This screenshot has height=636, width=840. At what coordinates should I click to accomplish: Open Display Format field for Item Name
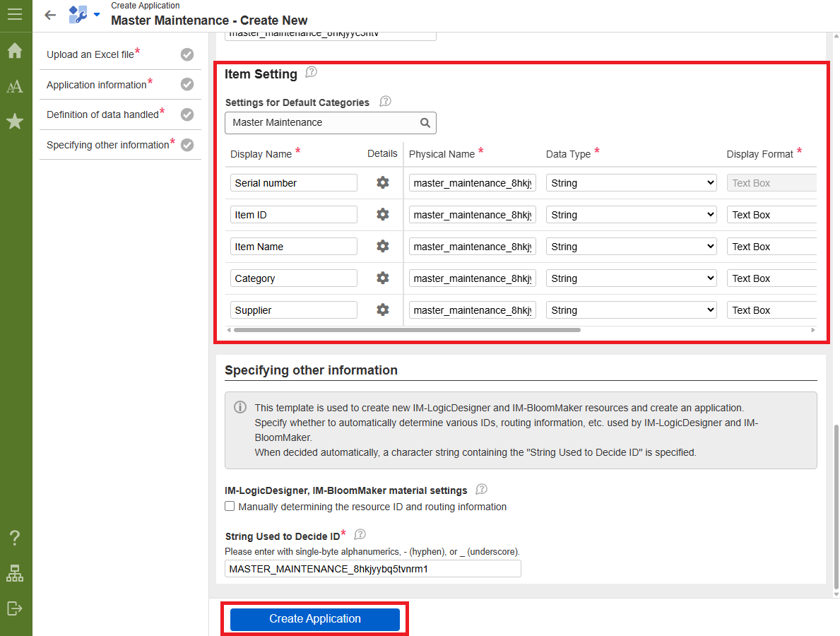pyautogui.click(x=772, y=247)
